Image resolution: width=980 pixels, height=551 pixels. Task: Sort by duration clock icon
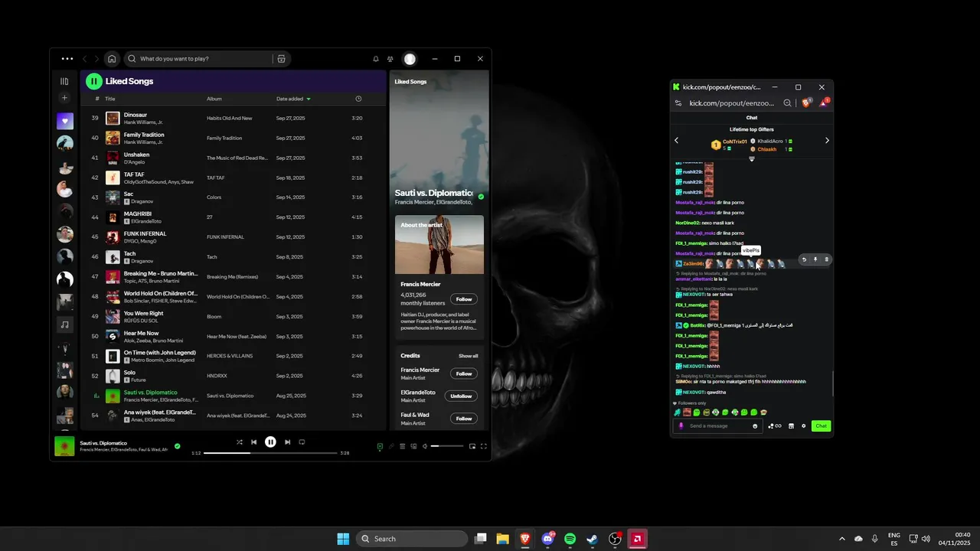point(358,99)
